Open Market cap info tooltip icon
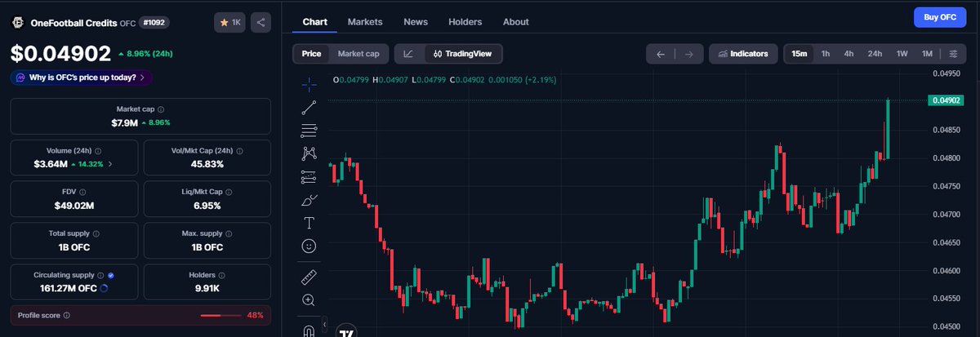The height and width of the screenshot is (337, 980). [160, 109]
